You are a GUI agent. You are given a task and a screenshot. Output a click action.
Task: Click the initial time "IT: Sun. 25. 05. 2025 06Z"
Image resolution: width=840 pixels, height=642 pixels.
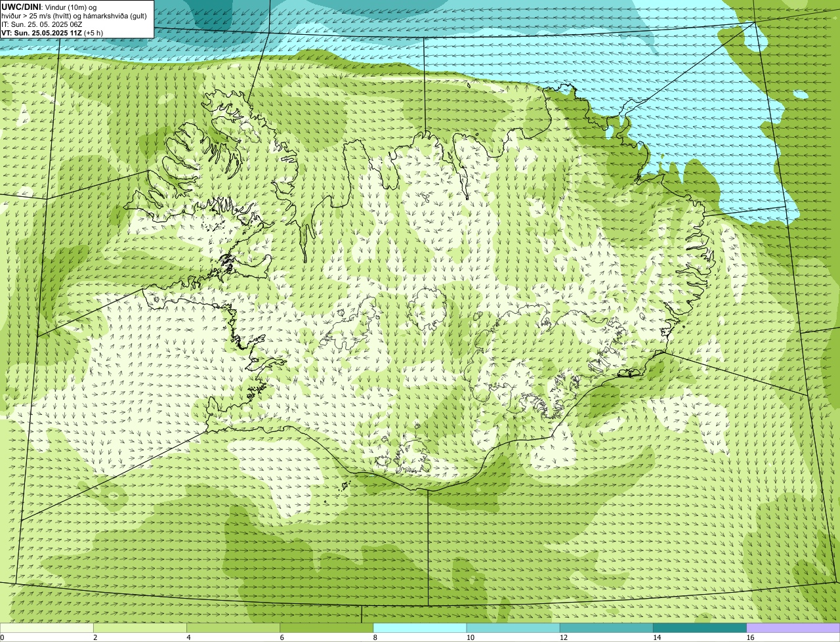click(x=41, y=24)
